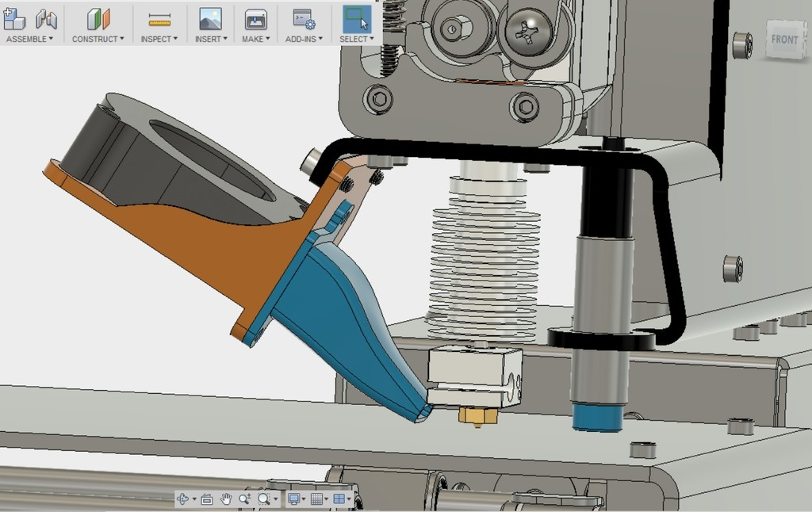Click the Zoom Window magnifier icon
Screen dimensions: 812x512
coord(264,499)
